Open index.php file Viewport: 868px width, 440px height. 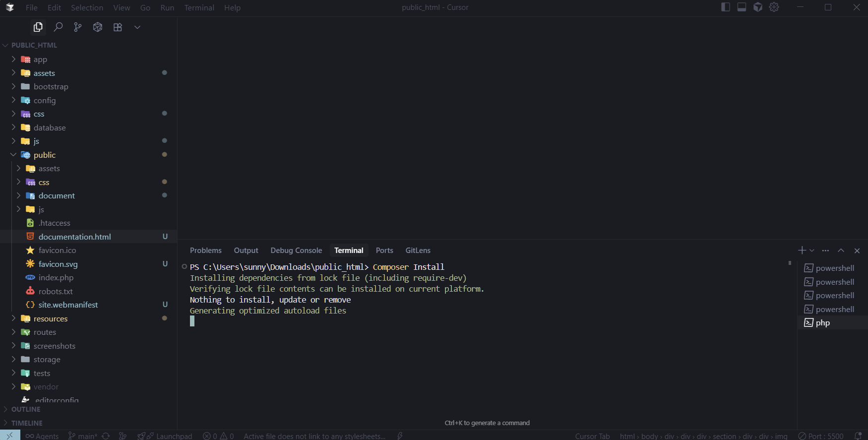point(56,278)
